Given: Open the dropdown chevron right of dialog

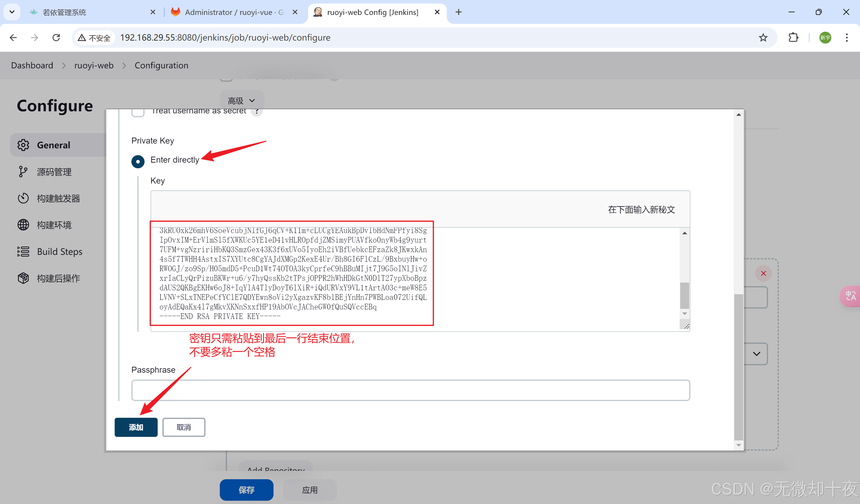Looking at the screenshot, I should tap(756, 354).
